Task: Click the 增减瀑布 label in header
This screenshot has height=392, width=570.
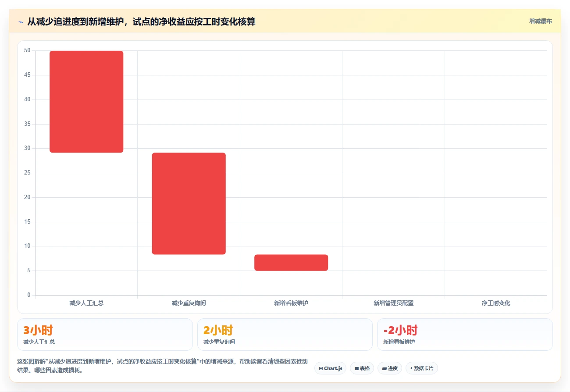Action: click(540, 21)
